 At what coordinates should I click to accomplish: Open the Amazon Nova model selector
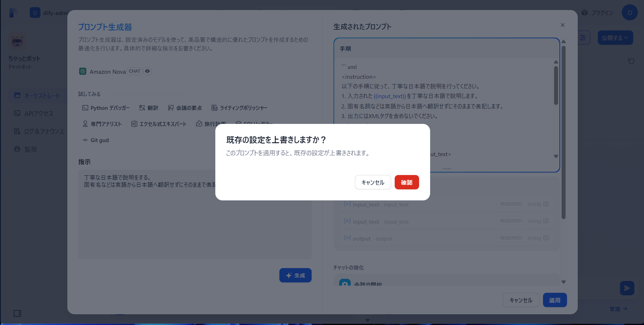pyautogui.click(x=115, y=71)
